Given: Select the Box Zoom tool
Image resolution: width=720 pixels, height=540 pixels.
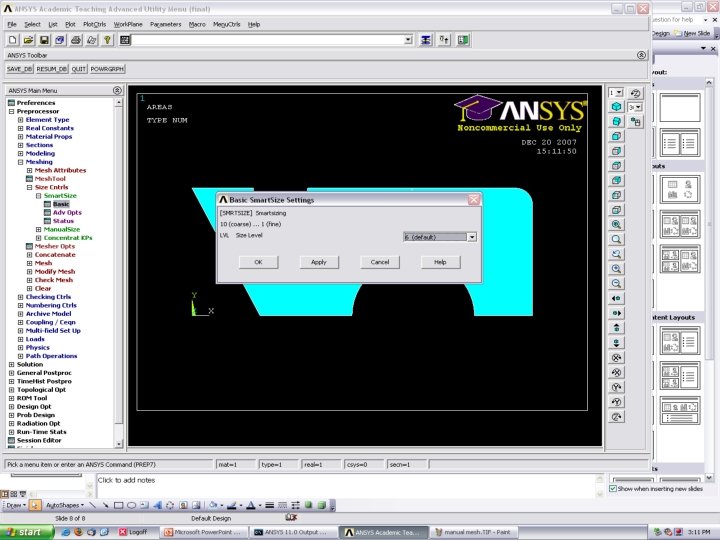Looking at the screenshot, I should point(617,239).
